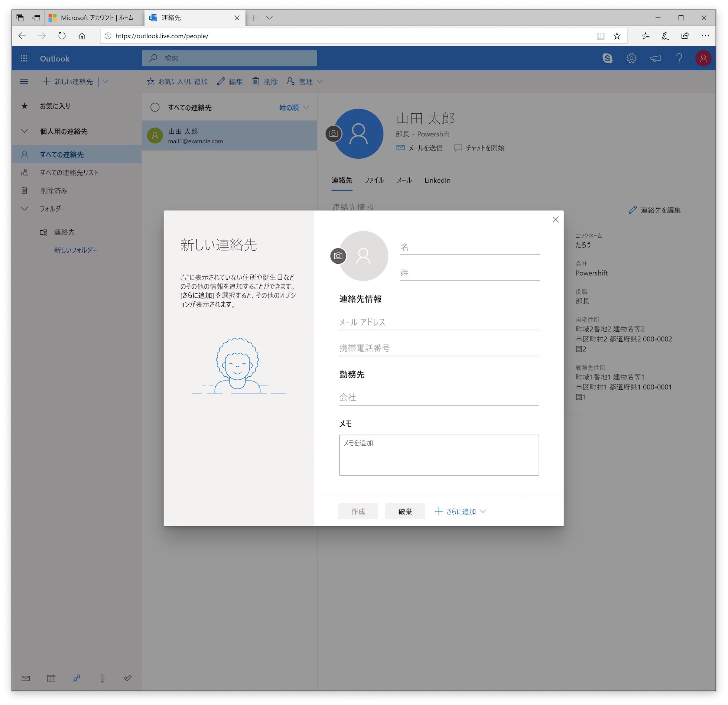Click the camera icon in the new contact dialog
728x705 pixels.
click(x=338, y=256)
